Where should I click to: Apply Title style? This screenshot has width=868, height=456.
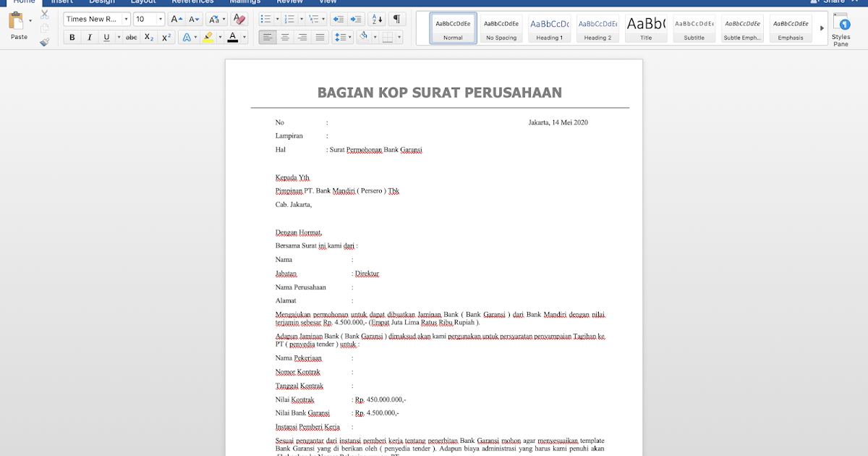click(646, 28)
